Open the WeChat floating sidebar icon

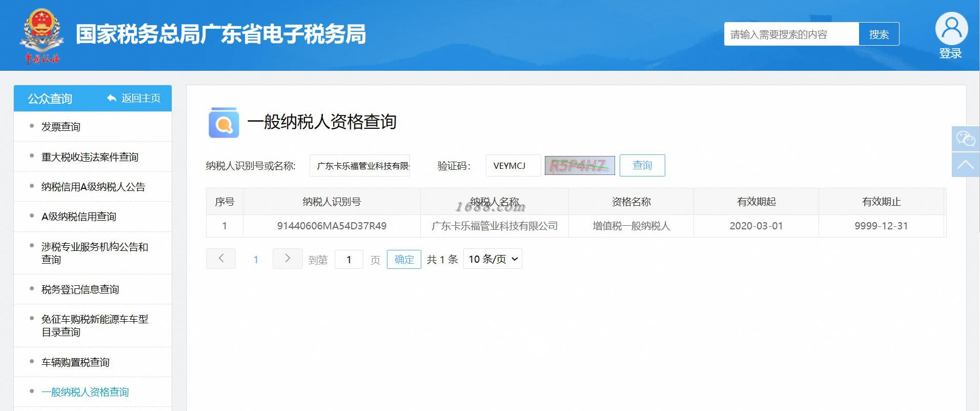pyautogui.click(x=966, y=139)
